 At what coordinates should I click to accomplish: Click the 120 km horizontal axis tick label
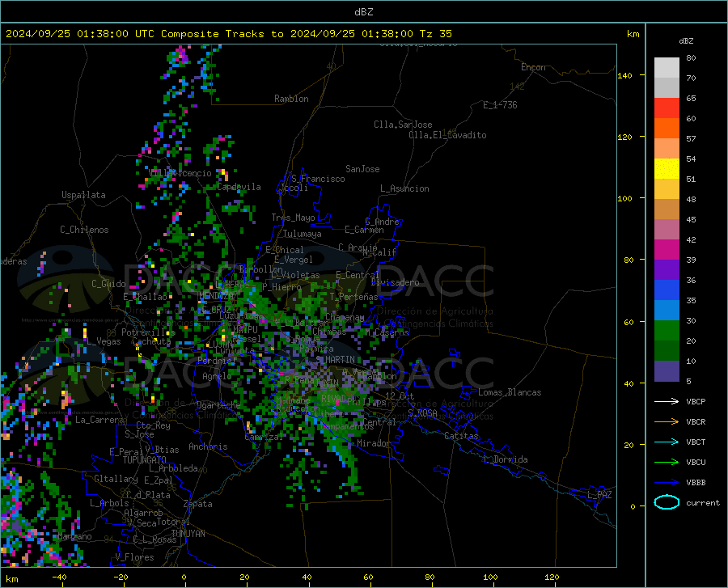coord(552,577)
